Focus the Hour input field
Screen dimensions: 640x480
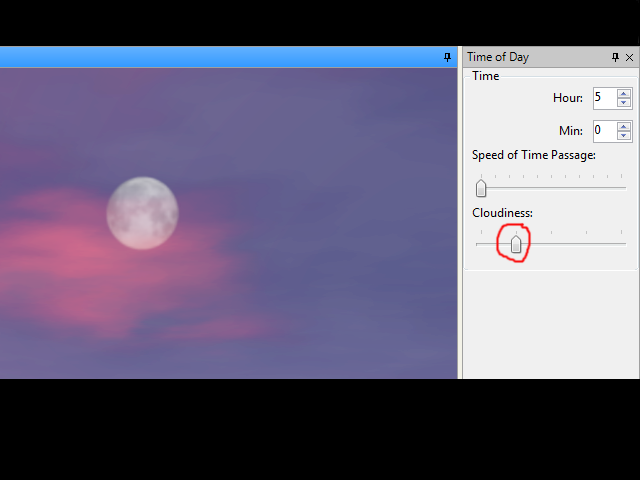(605, 98)
